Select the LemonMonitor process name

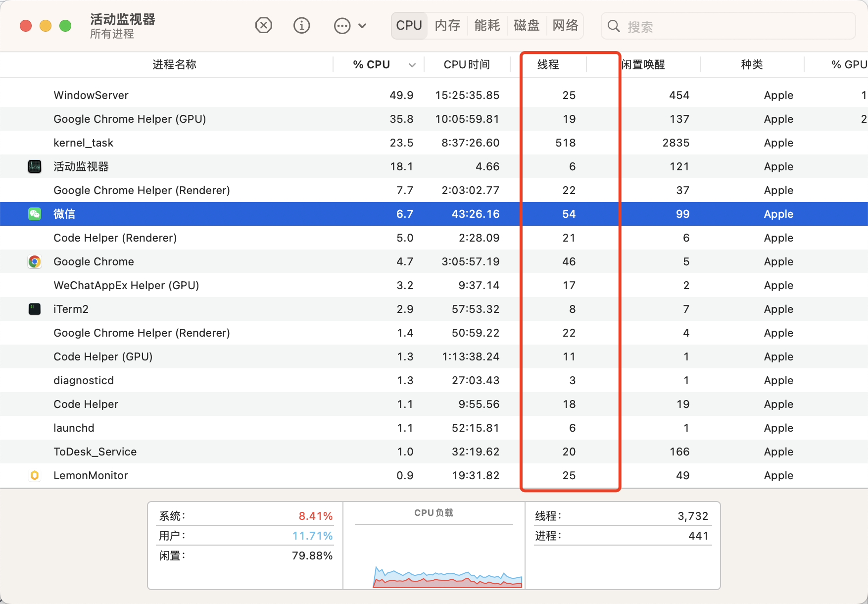(91, 475)
